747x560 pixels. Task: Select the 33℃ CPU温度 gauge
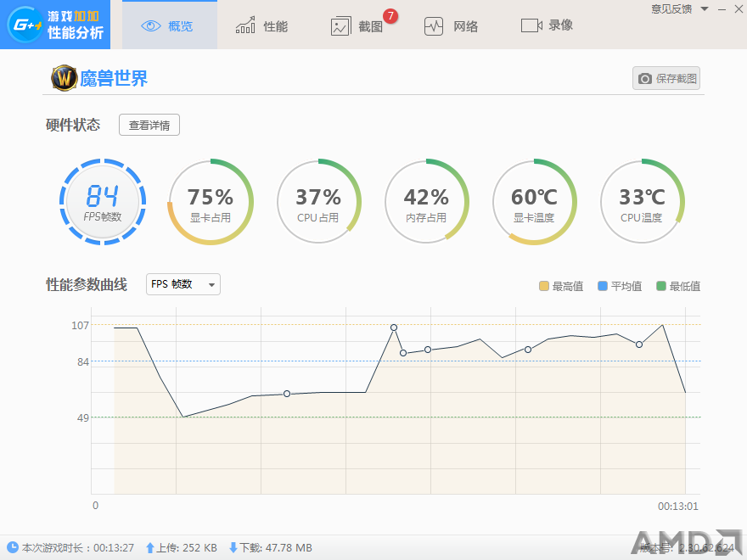click(x=642, y=202)
